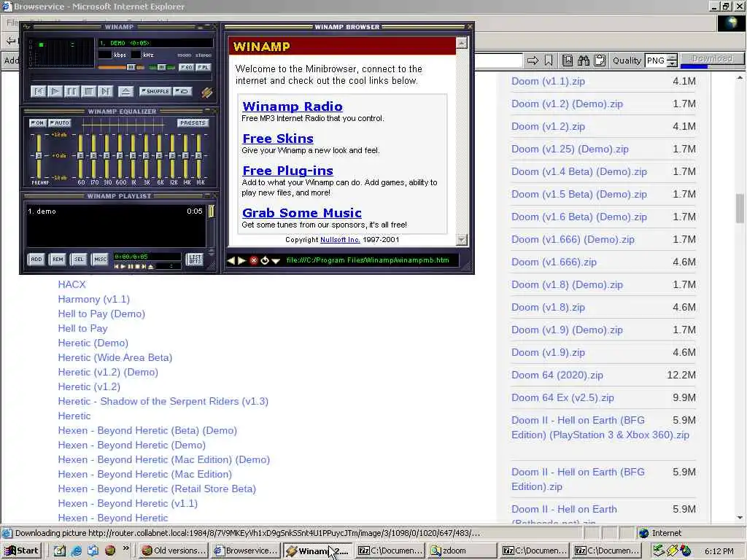
Task: Adjust the 60 Hz equalizer band
Action: [80, 156]
